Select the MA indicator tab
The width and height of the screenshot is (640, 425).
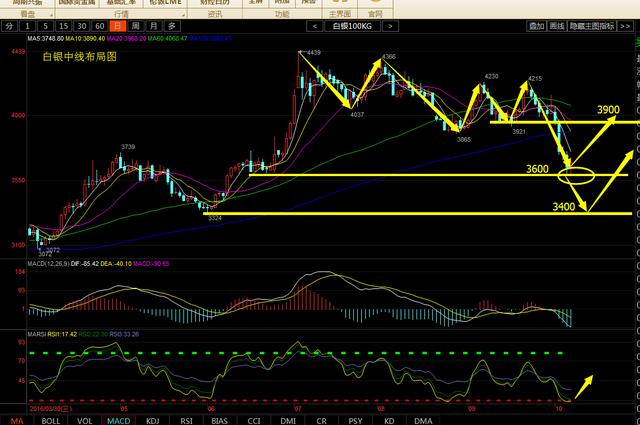pos(17,421)
